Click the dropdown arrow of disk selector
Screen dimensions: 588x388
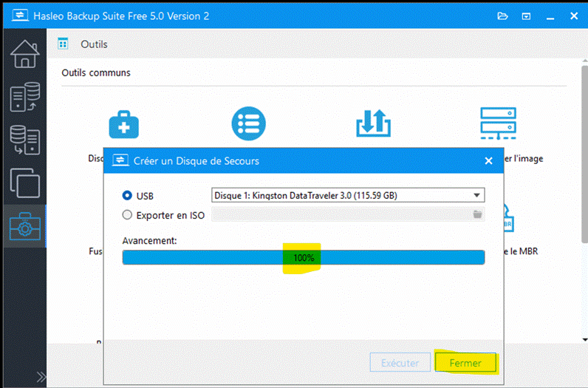coord(476,196)
